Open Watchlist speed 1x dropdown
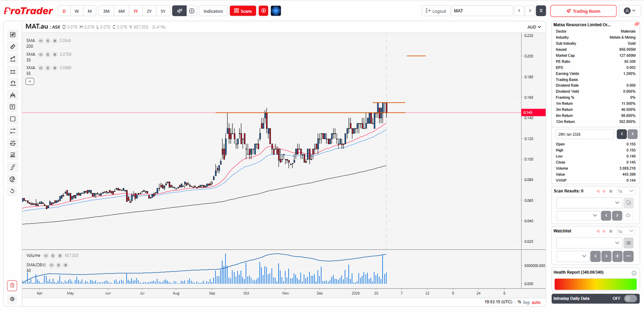Viewport: 644px width, 318px height. (626, 230)
